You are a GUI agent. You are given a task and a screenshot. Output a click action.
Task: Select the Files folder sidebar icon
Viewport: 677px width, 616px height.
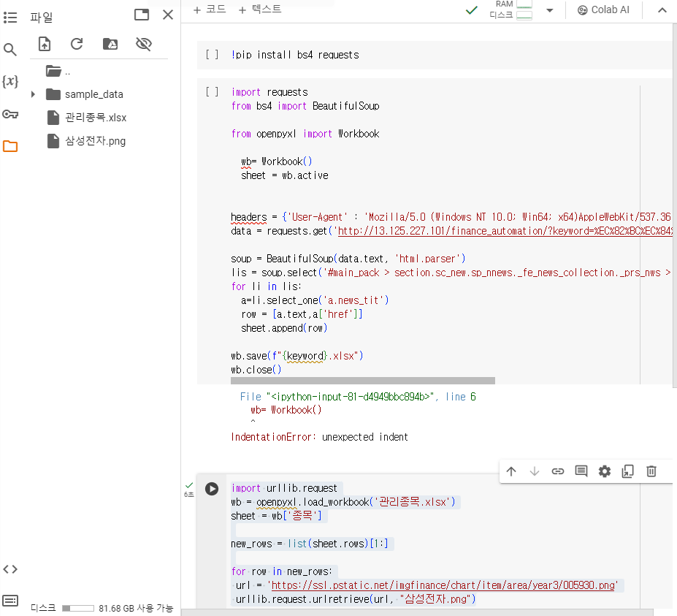tap(10, 146)
